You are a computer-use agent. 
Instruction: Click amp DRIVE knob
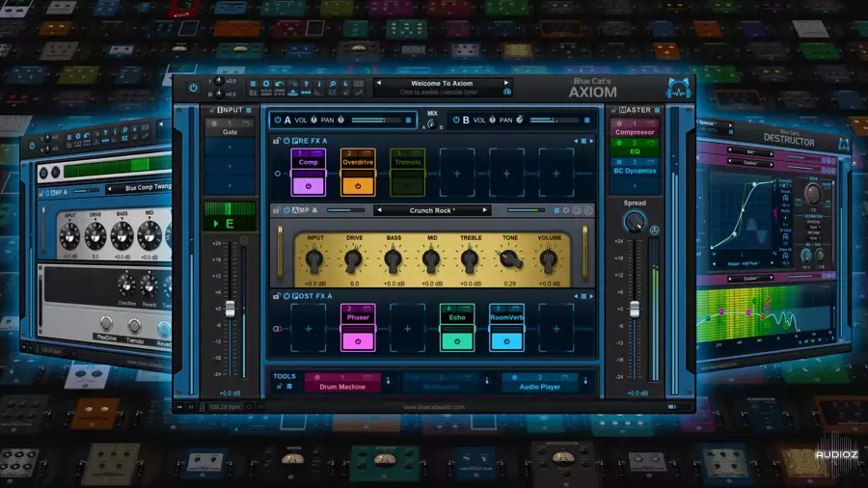pos(354,260)
